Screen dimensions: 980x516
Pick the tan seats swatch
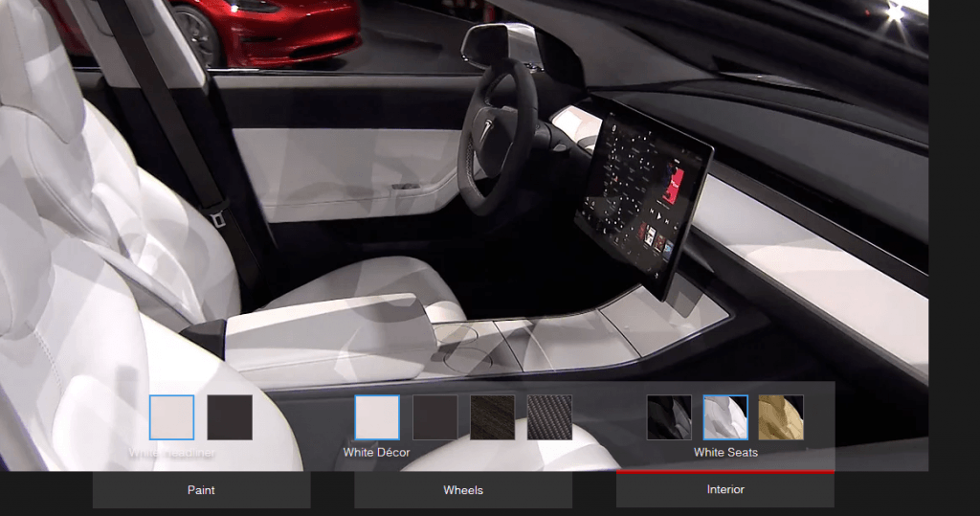click(781, 417)
